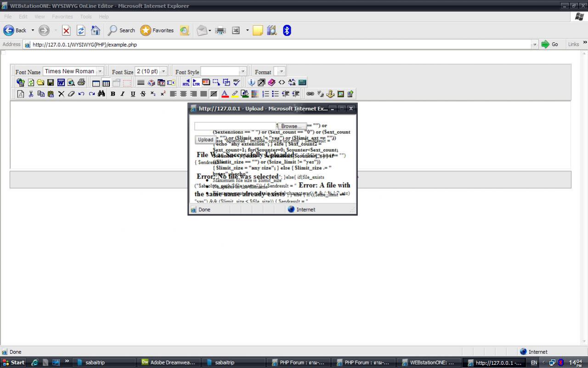The image size is (588, 368).
Task: Click the eraser remove-format icon
Action: (x=71, y=94)
